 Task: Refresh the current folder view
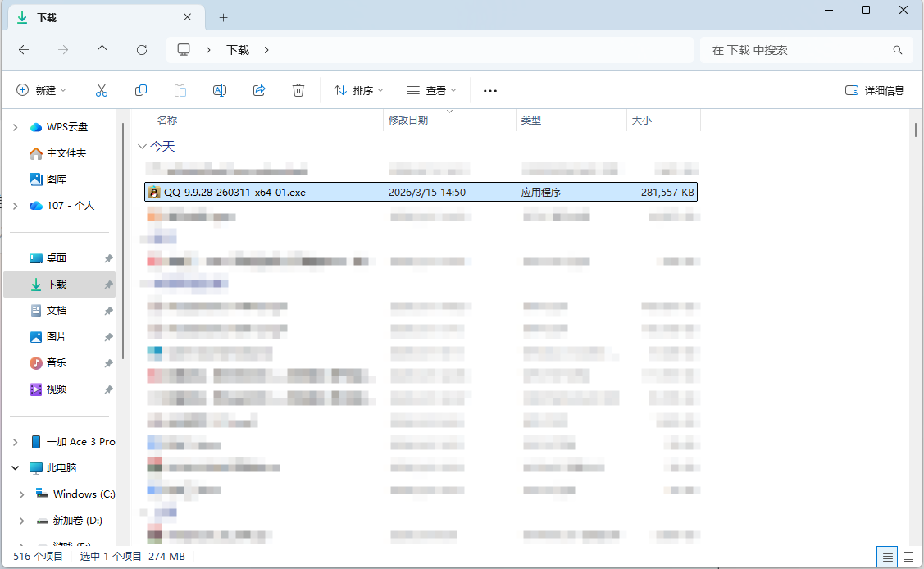[x=142, y=50]
